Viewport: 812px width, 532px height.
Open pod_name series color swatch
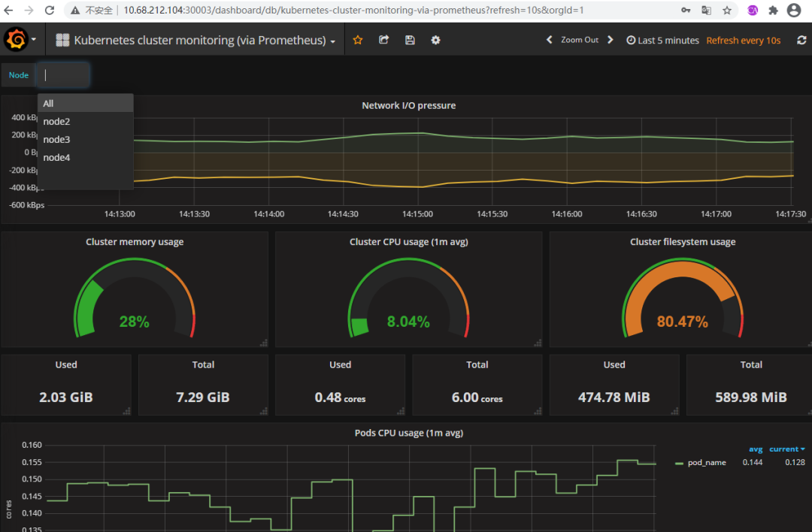pyautogui.click(x=680, y=463)
